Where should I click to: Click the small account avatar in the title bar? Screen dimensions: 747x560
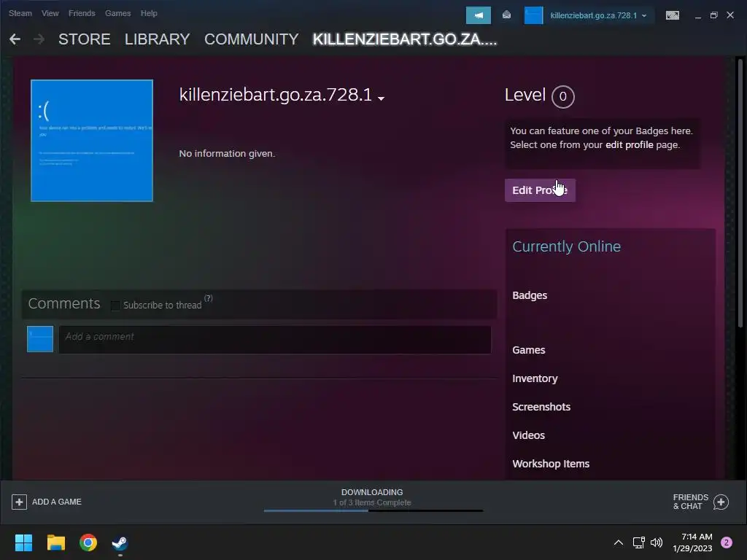click(x=533, y=15)
